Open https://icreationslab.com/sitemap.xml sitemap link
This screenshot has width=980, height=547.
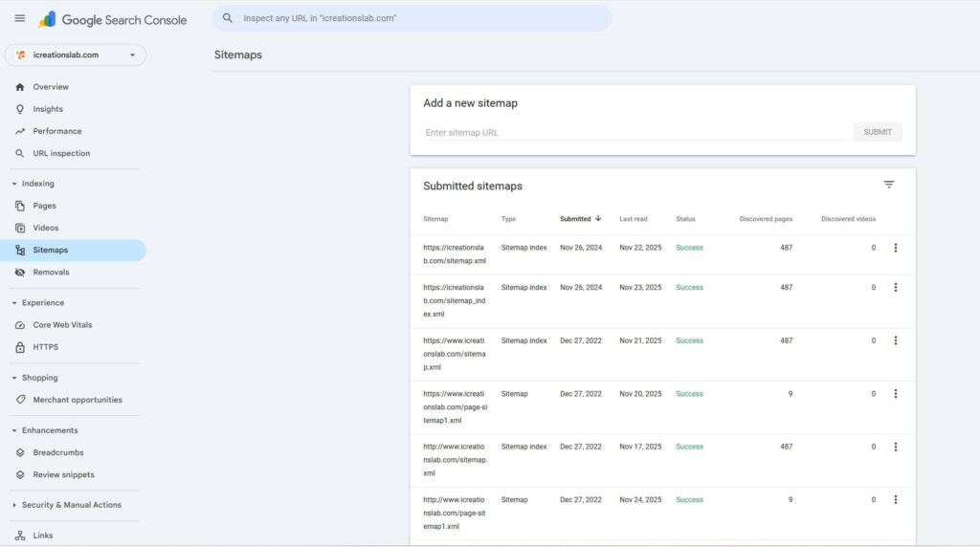click(x=455, y=254)
